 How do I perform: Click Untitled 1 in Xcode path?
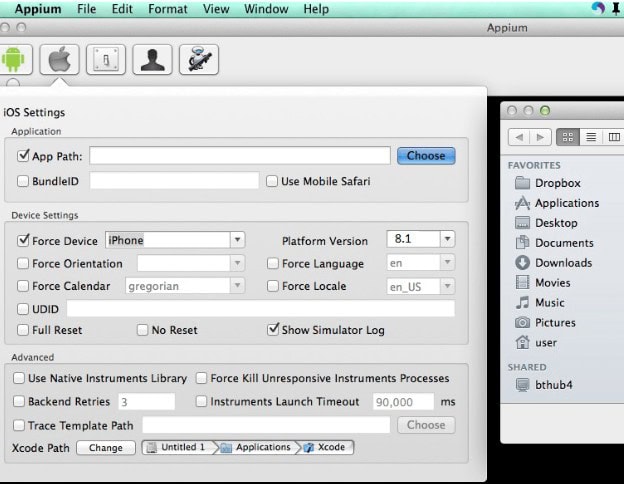click(177, 447)
